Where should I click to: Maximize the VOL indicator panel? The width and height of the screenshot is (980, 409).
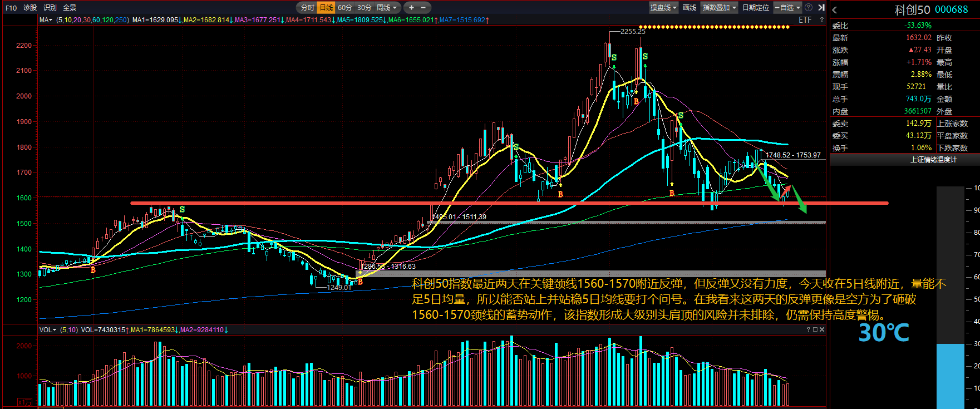[815, 330]
